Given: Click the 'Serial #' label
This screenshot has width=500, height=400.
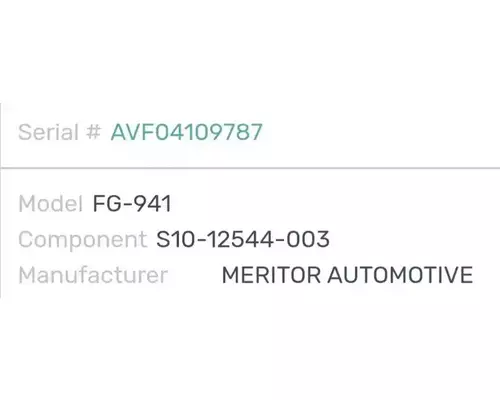Looking at the screenshot, I should point(59,132).
